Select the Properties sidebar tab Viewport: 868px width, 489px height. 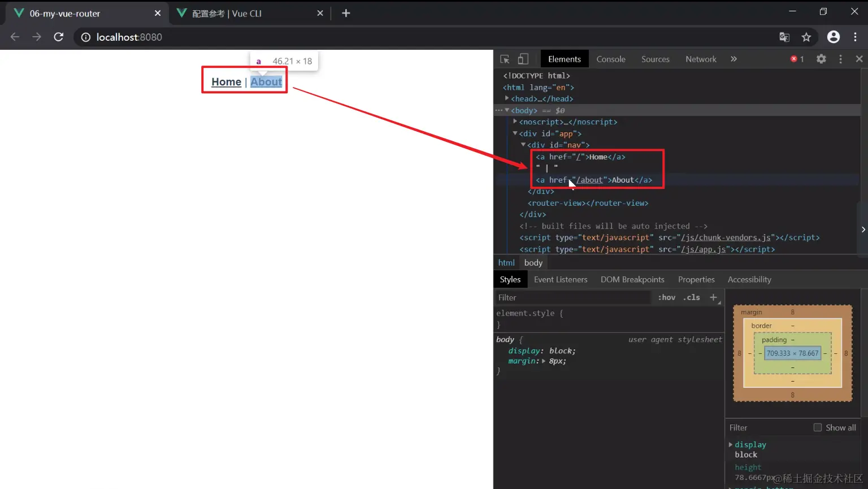pyautogui.click(x=696, y=279)
